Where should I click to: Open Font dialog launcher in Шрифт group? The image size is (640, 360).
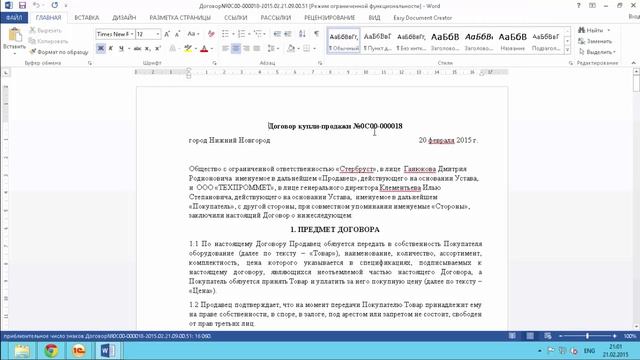(214, 63)
